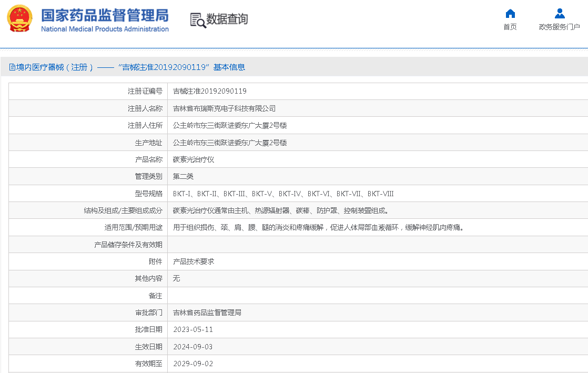Click the 首页 house icon
Image resolution: width=588 pixels, height=373 pixels.
coord(510,14)
